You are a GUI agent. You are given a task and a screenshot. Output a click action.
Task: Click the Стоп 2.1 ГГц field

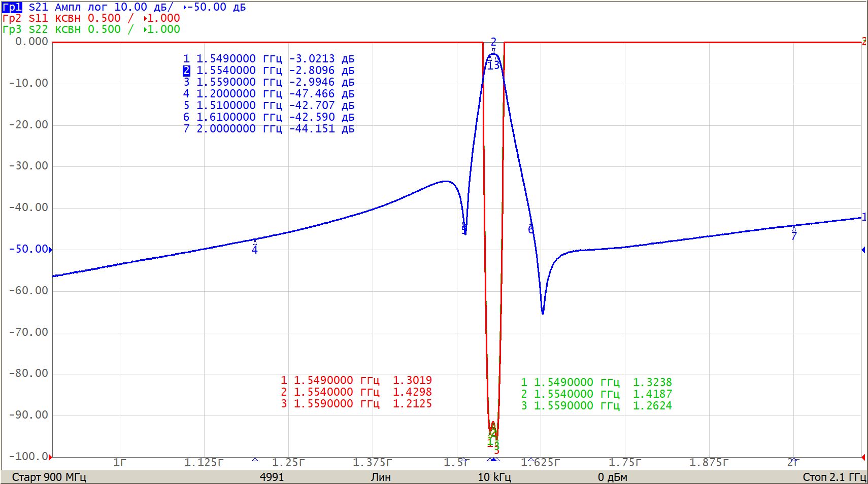(834, 477)
